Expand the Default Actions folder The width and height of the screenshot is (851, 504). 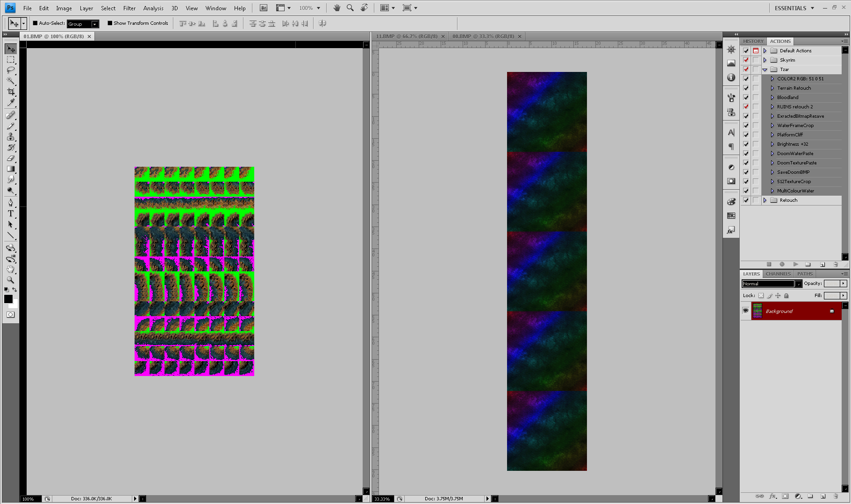(x=765, y=50)
